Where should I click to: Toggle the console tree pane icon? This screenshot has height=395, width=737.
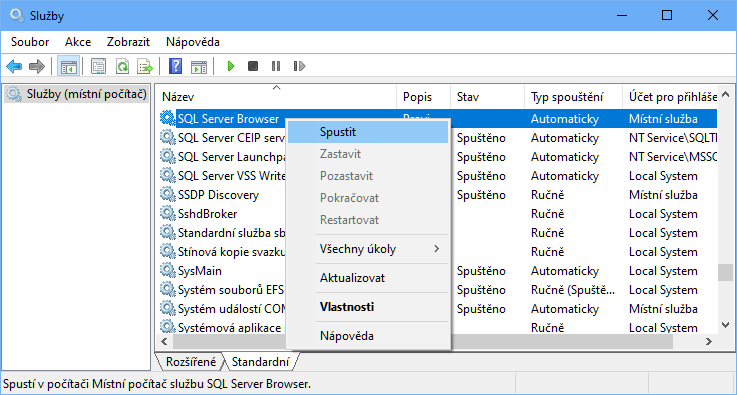(68, 66)
